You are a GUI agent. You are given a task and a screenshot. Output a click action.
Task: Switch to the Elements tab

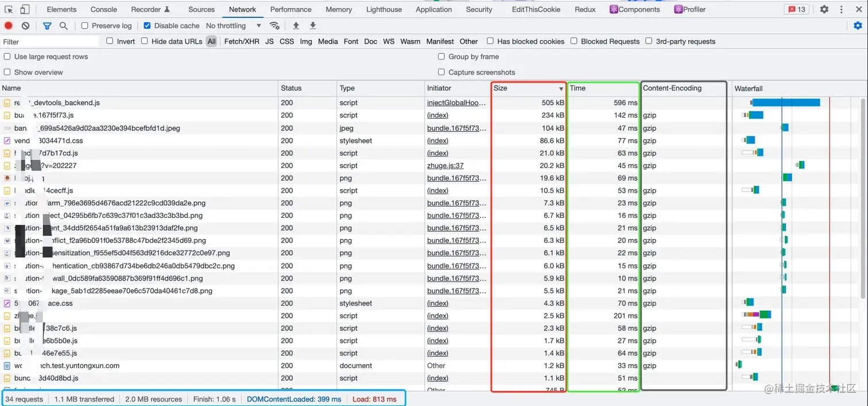(61, 9)
